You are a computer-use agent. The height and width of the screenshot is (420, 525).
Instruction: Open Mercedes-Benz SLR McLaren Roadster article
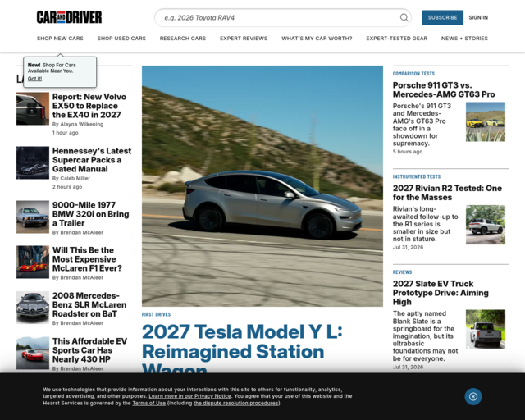[x=89, y=304]
